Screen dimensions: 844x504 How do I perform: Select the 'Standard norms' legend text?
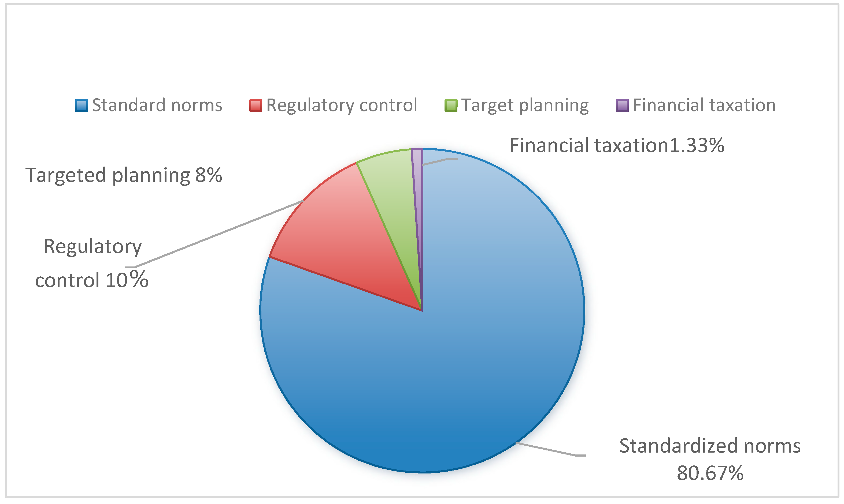(x=157, y=105)
